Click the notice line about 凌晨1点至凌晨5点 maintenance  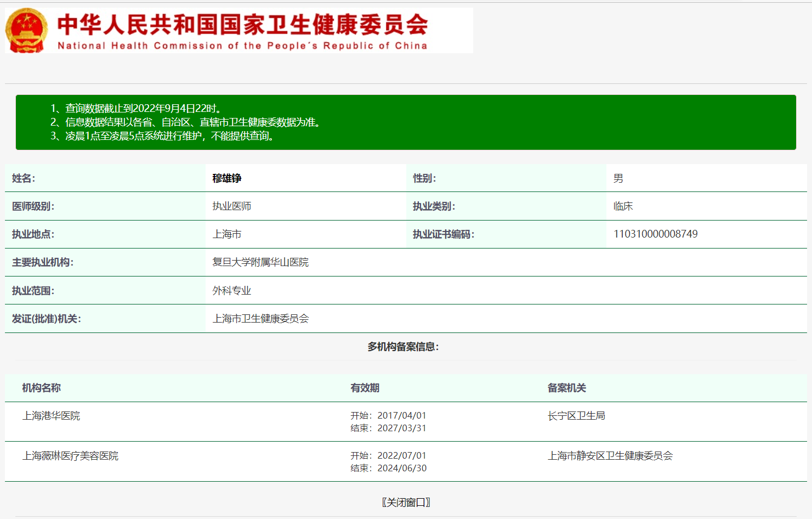(162, 136)
